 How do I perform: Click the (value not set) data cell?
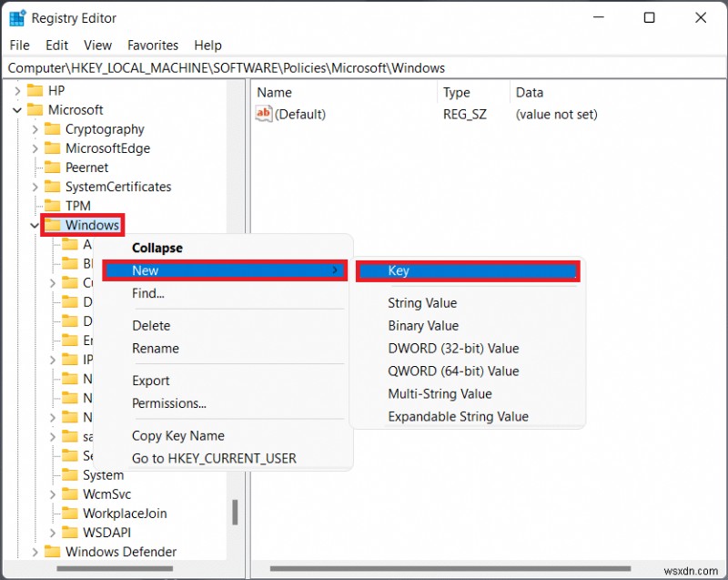tap(556, 114)
